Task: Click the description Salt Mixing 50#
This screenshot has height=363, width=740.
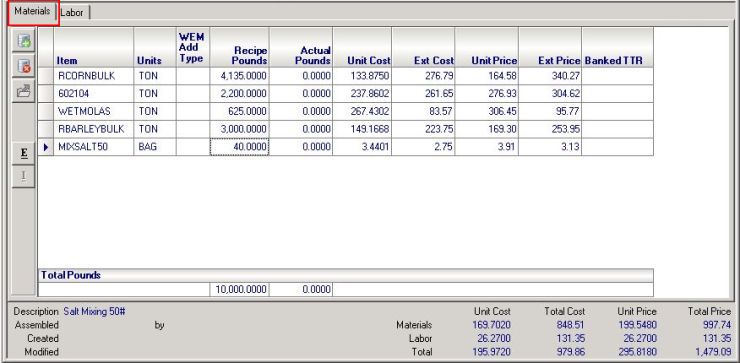Action: (x=94, y=312)
